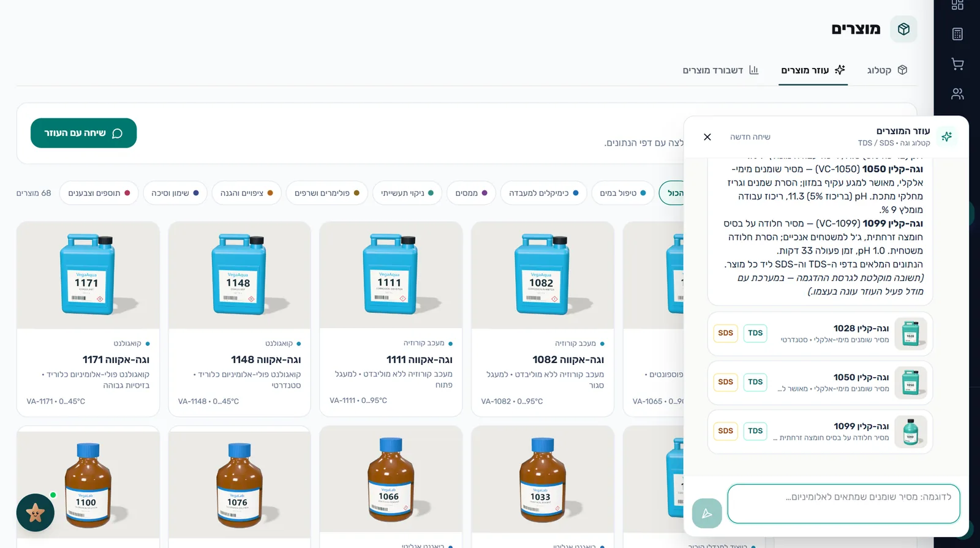Switch to the קטלוג tab

click(887, 70)
